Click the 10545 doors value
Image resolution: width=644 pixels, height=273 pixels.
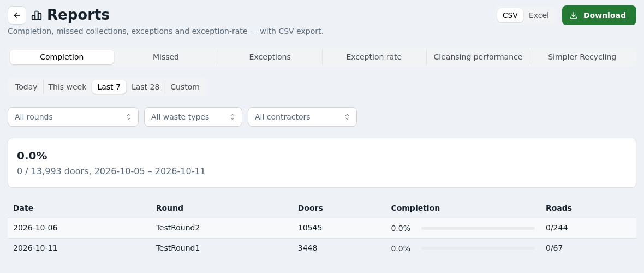pos(309,228)
